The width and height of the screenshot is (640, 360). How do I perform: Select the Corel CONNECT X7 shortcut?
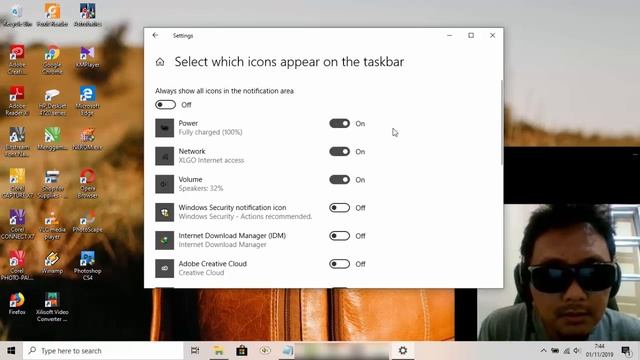coord(17,224)
